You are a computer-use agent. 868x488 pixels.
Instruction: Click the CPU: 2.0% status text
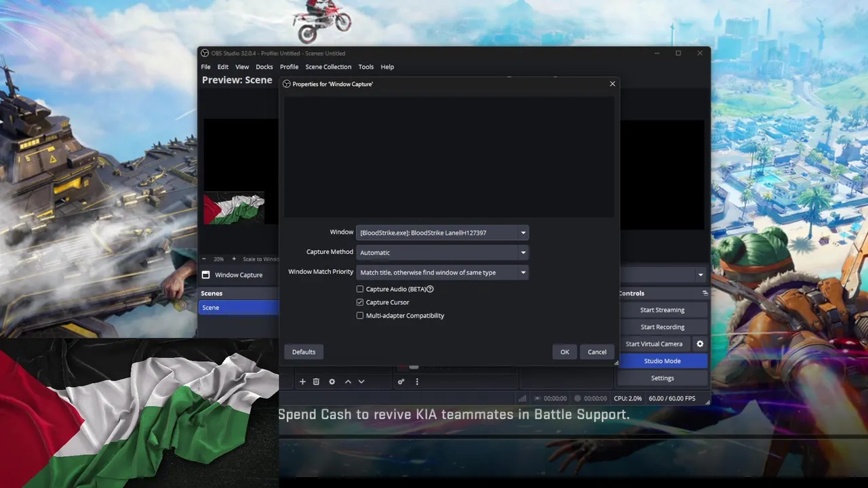(x=627, y=399)
